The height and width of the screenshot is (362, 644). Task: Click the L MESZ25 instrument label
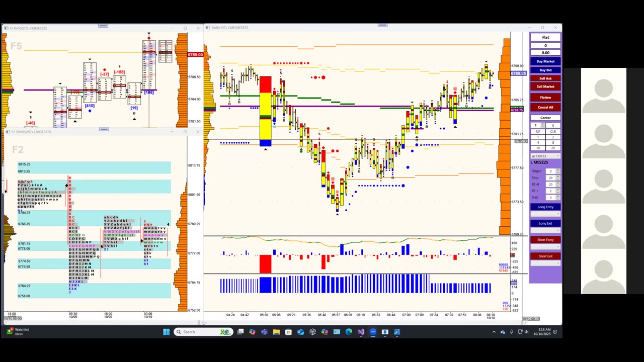(539, 162)
